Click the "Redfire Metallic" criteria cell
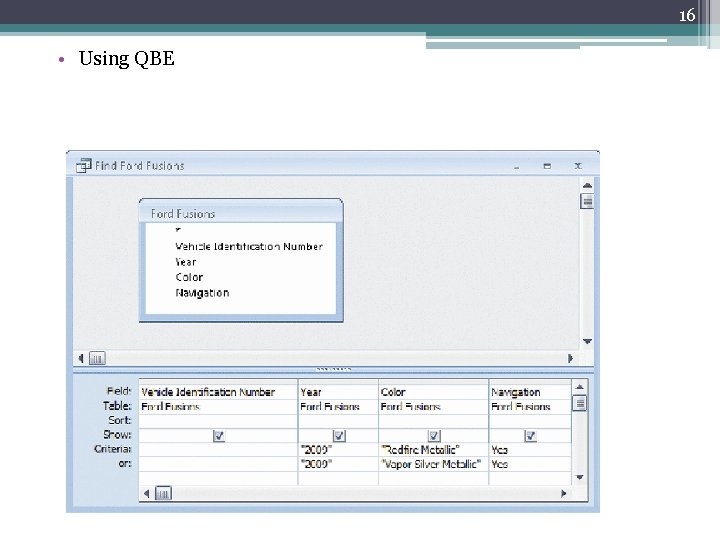The image size is (720, 540). [x=433, y=450]
